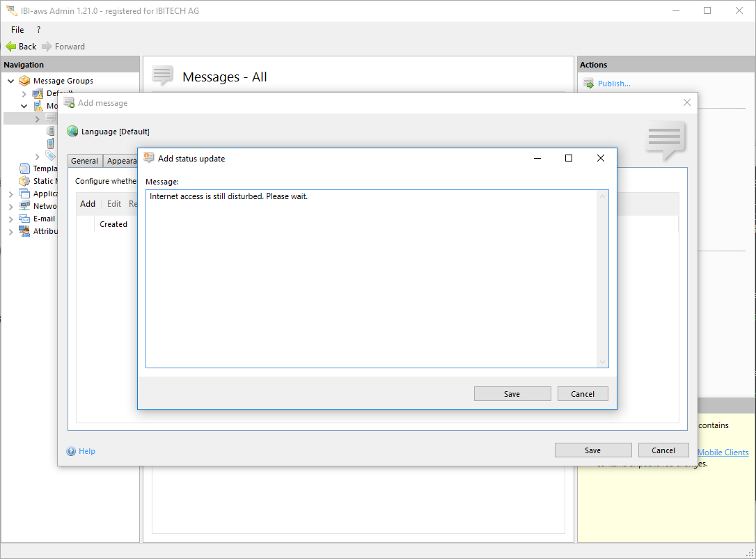This screenshot has width=756, height=559.
Task: Click the Message box scrollbar down arrow
Action: 603,362
